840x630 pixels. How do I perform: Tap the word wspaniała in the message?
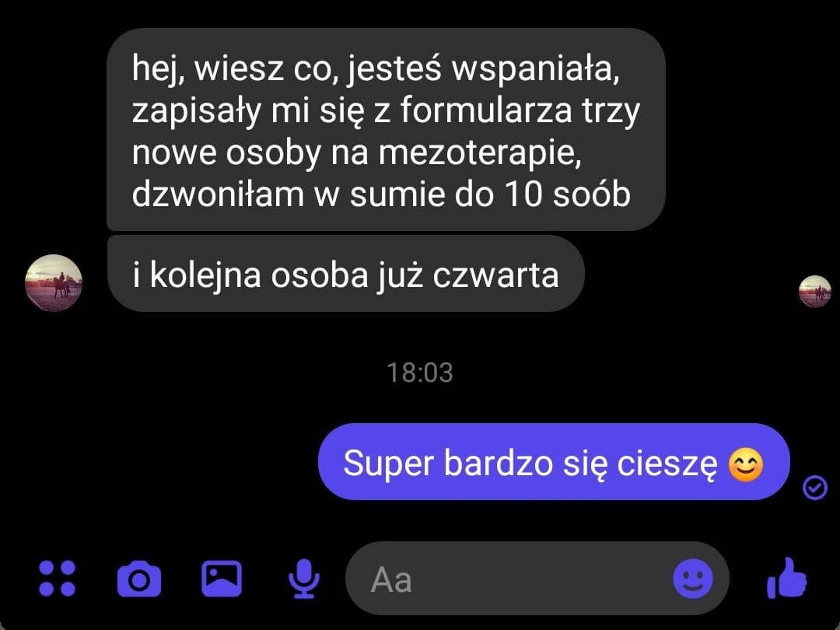coord(536,68)
